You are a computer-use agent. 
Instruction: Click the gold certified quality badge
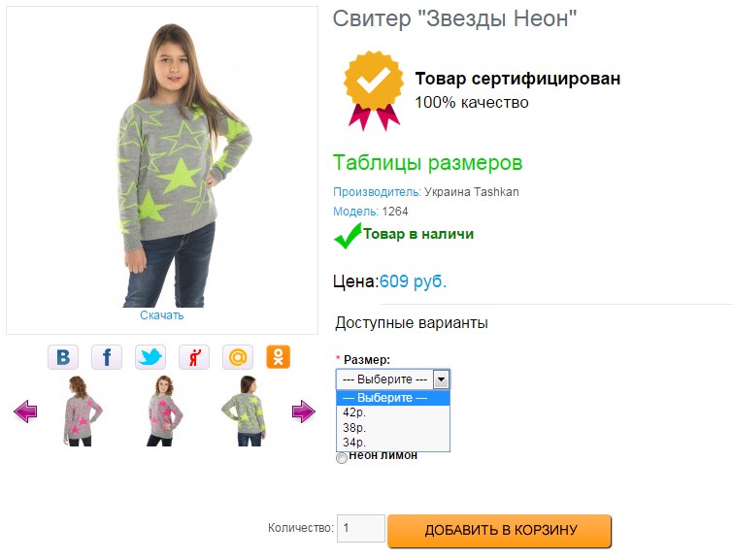pyautogui.click(x=373, y=89)
